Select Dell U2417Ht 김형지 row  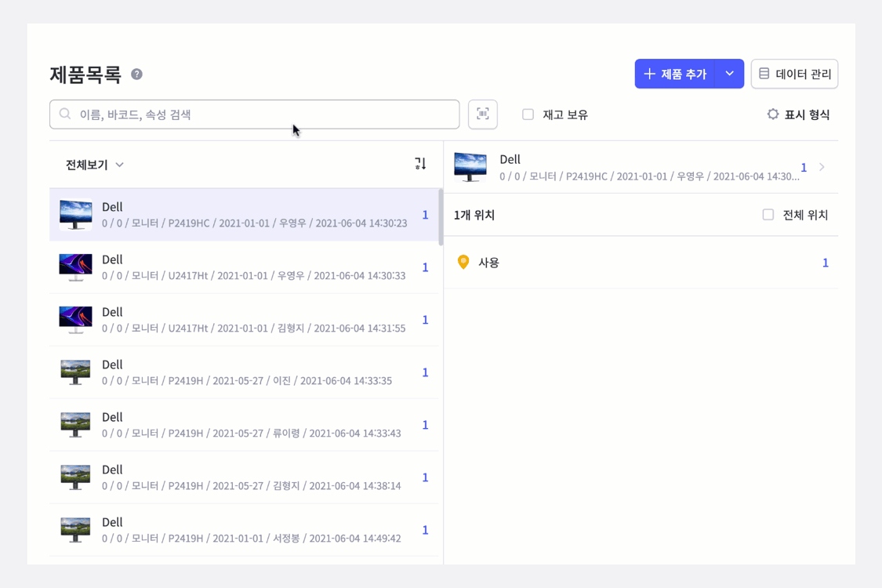244,320
